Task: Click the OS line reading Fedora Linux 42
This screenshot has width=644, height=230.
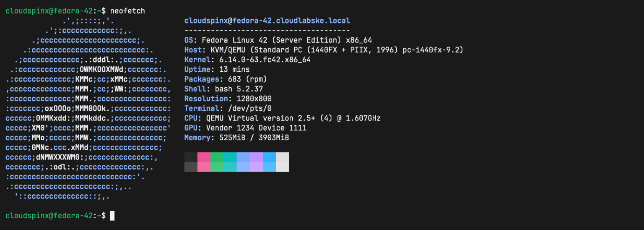Action: click(278, 40)
